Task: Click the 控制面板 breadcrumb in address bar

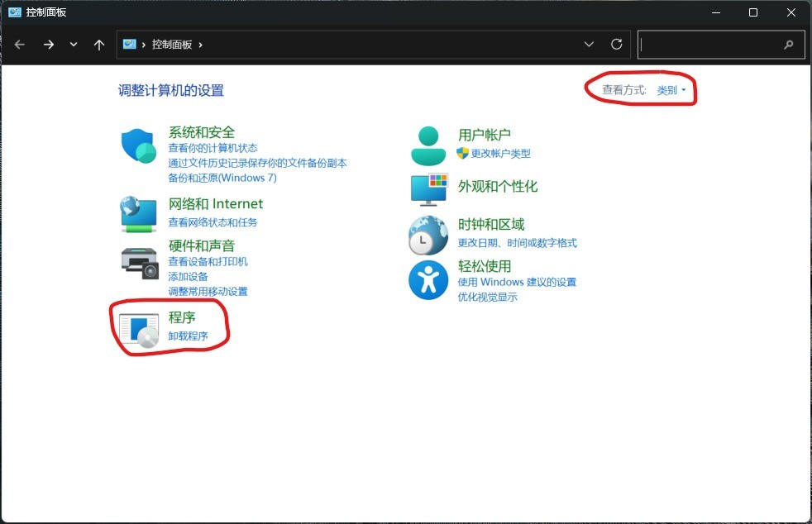Action: pyautogui.click(x=172, y=45)
